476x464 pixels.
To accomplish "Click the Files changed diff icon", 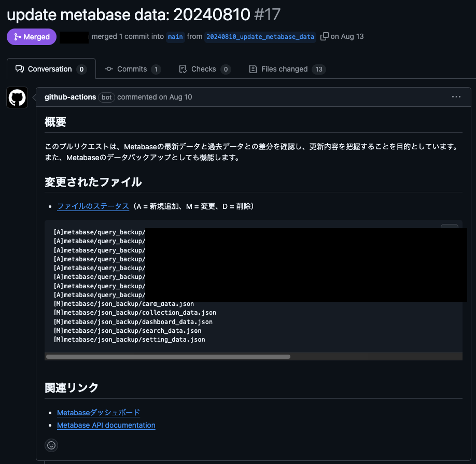I will (x=253, y=69).
